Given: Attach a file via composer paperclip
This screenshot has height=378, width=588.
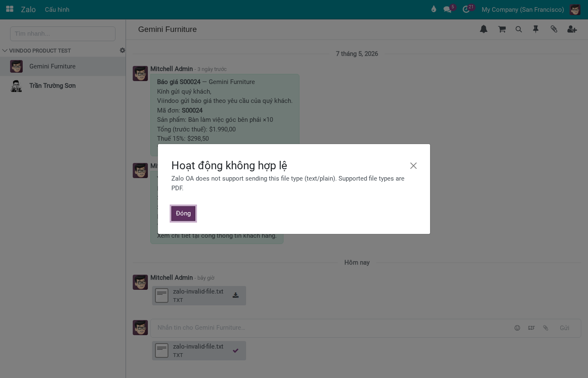Looking at the screenshot, I should coord(546,328).
